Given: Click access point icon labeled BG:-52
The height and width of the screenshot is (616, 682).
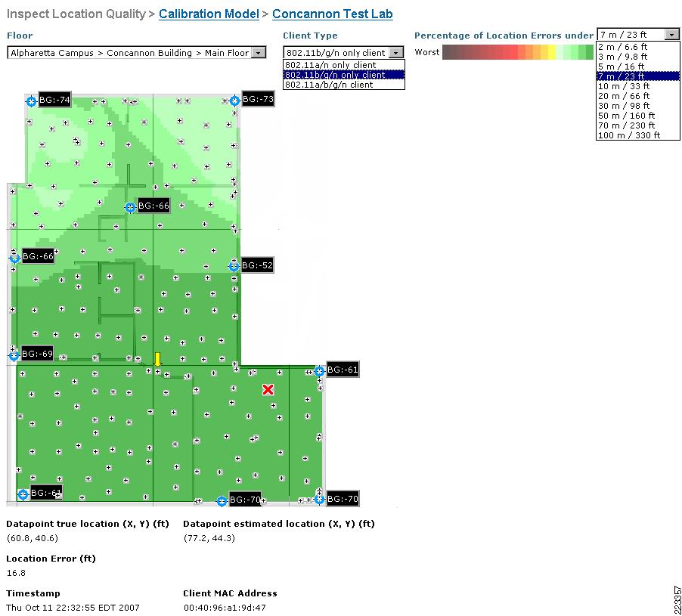Looking at the screenshot, I should point(234,266).
